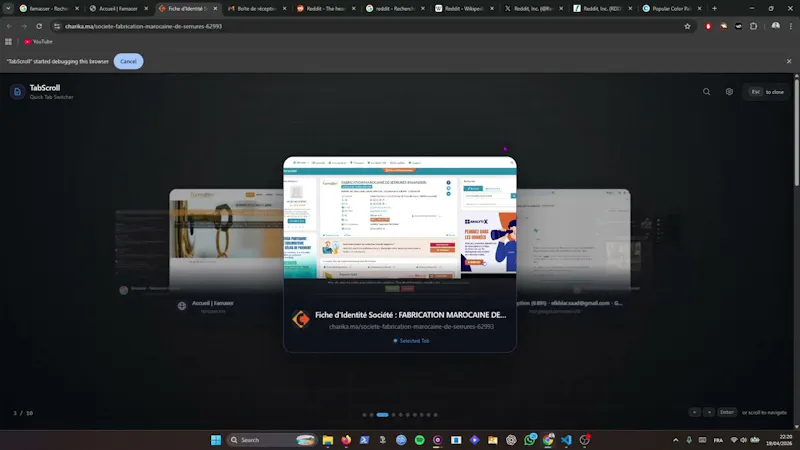Select the charika.ma Fiche d'Identité tab card
Viewport: 800px width, 450px height.
click(399, 254)
